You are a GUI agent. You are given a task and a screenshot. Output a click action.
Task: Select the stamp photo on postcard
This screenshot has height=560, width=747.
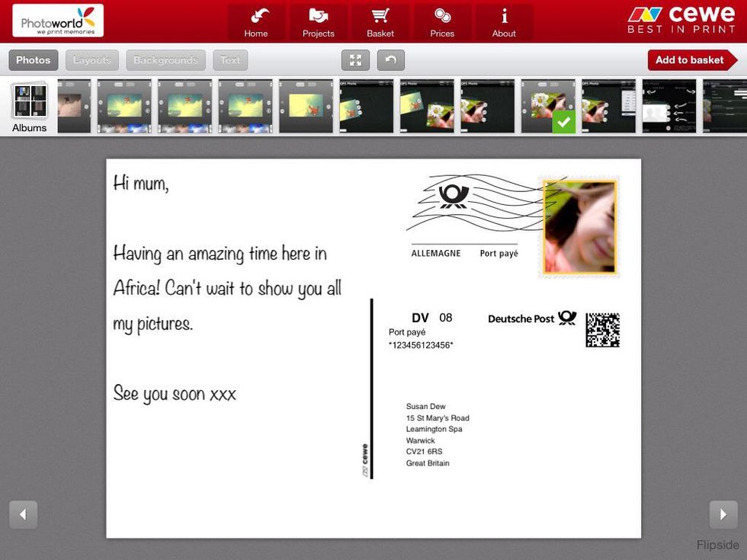pyautogui.click(x=579, y=227)
